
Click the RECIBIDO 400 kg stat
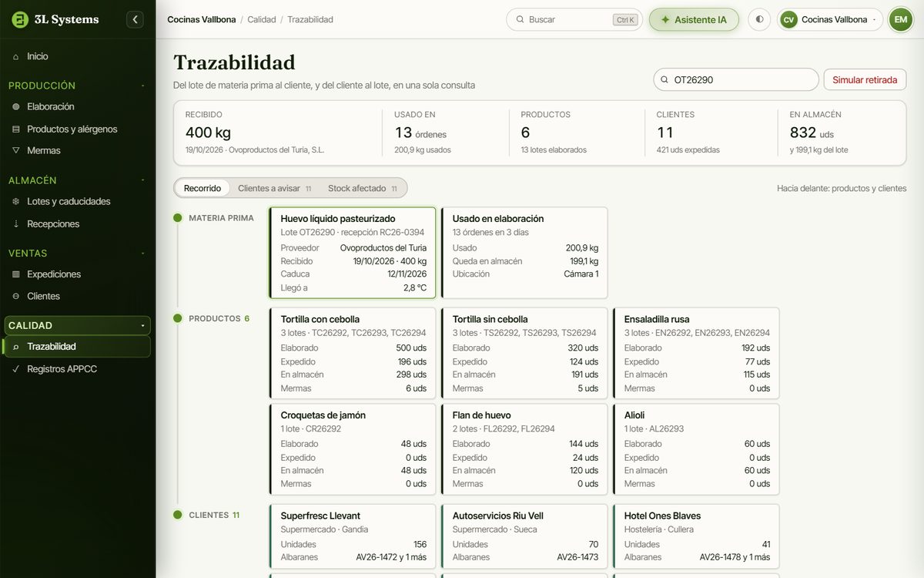278,133
